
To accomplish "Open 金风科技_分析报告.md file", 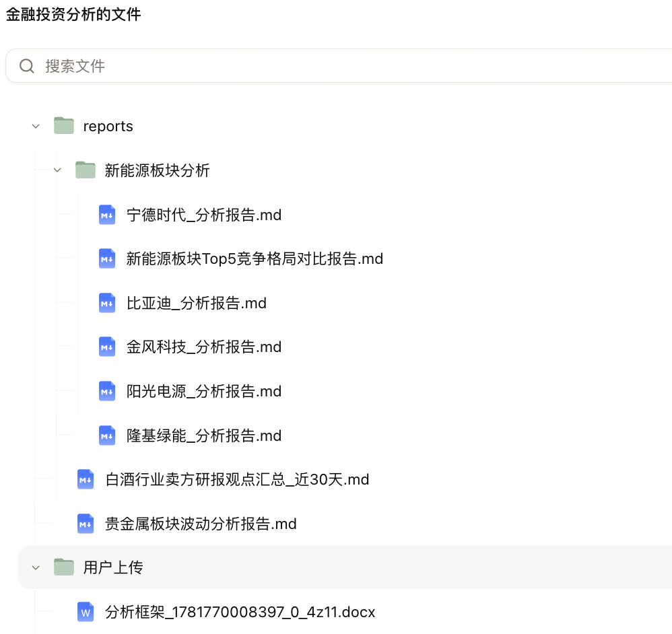I will click(x=204, y=347).
